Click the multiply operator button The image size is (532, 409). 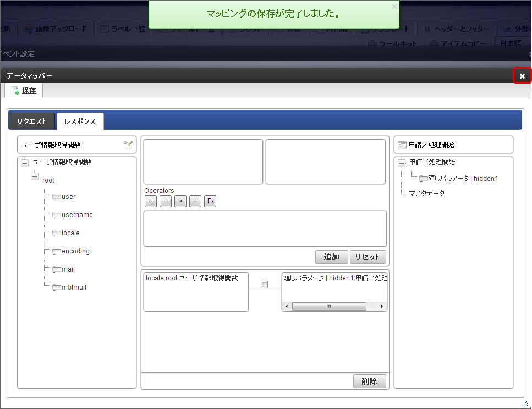[180, 201]
